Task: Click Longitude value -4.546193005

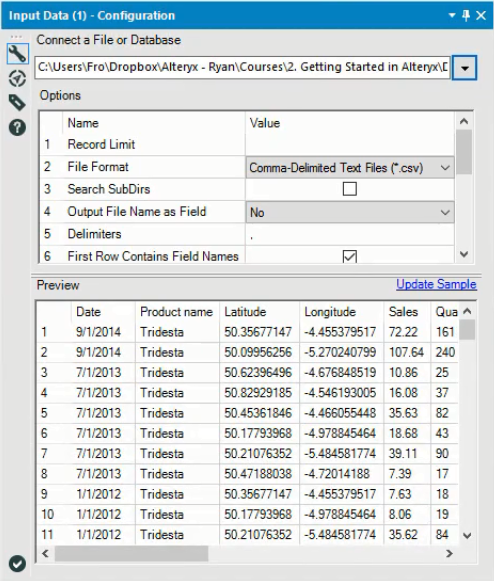Action: coord(340,392)
